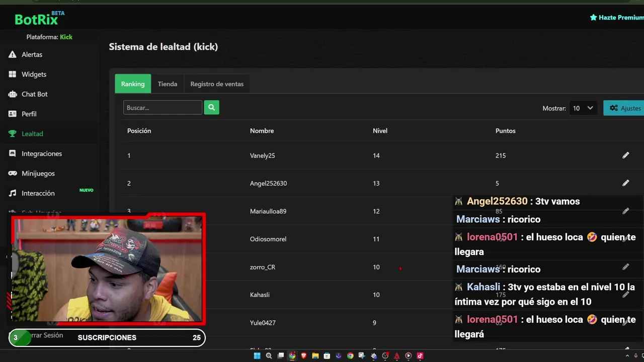Click the streamer webcam overlay
Image resolution: width=644 pixels, height=362 pixels.
tap(108, 269)
